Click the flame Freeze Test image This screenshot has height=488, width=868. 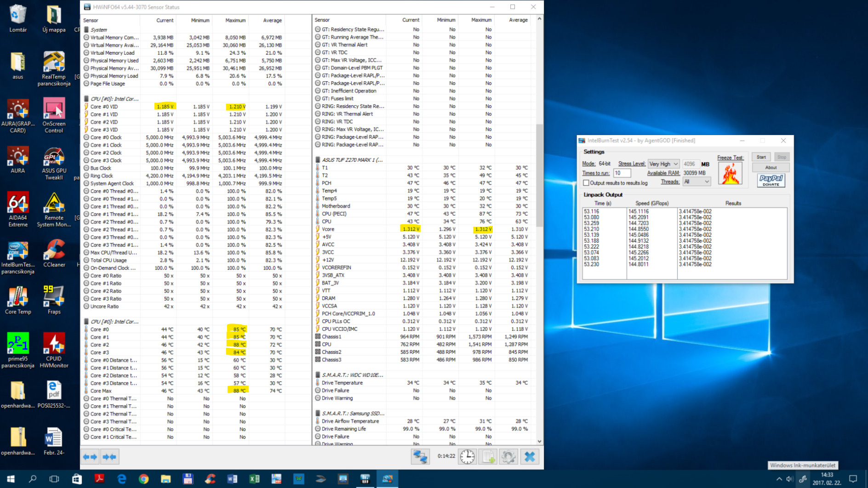click(x=730, y=174)
